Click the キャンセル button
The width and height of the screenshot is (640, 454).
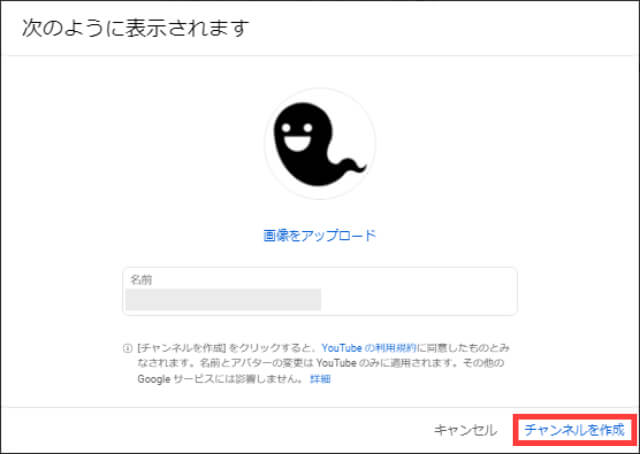click(x=465, y=430)
